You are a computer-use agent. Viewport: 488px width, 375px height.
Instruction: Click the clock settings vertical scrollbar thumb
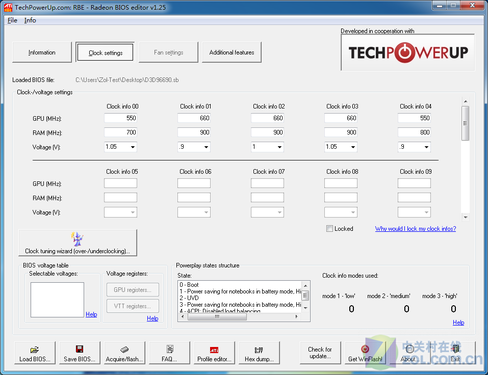(x=465, y=123)
